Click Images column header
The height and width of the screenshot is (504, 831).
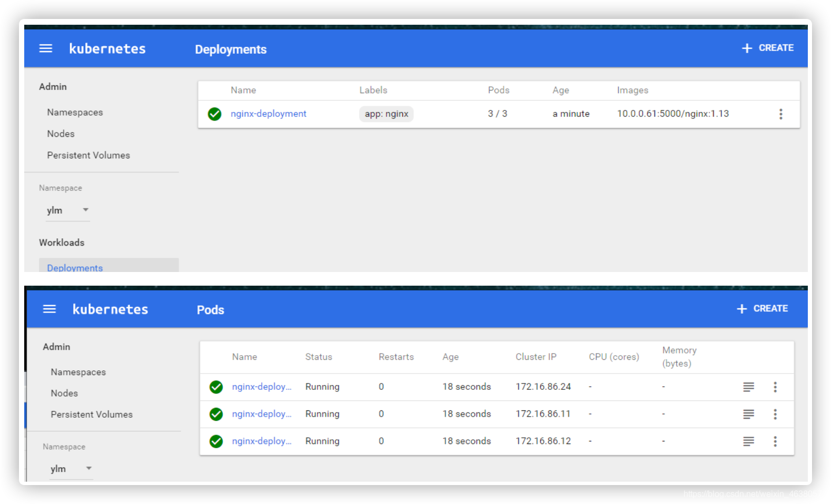[x=632, y=90]
